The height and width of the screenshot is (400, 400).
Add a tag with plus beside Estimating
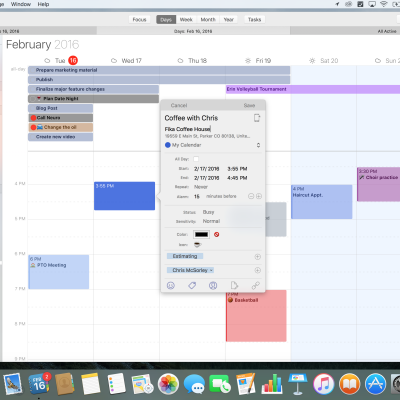(258, 257)
